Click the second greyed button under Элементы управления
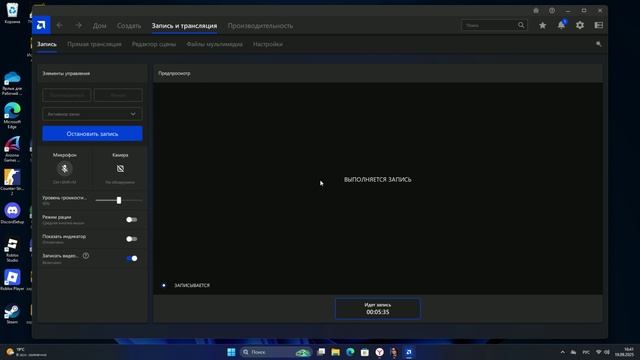Image resolution: width=640 pixels, height=360 pixels. [x=118, y=95]
